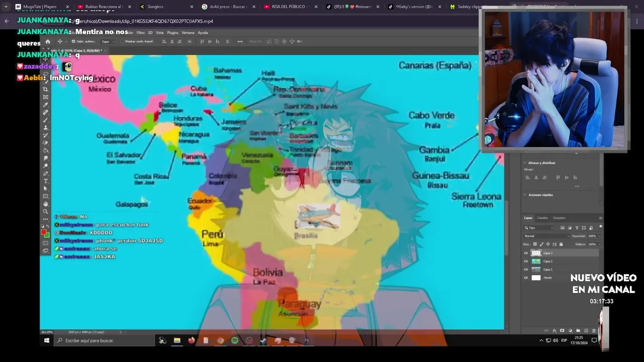This screenshot has width=644, height=362.
Task: Click the Windows Start button
Action: (x=47, y=340)
